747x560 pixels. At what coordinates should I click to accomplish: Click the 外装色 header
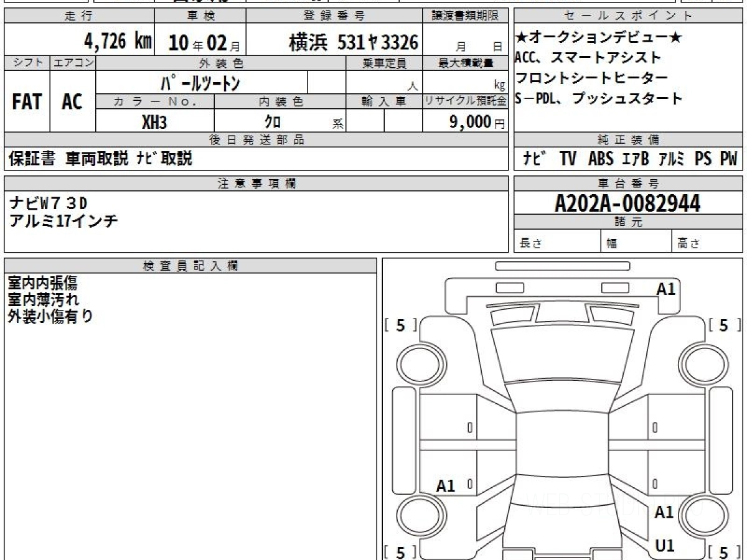click(x=221, y=63)
